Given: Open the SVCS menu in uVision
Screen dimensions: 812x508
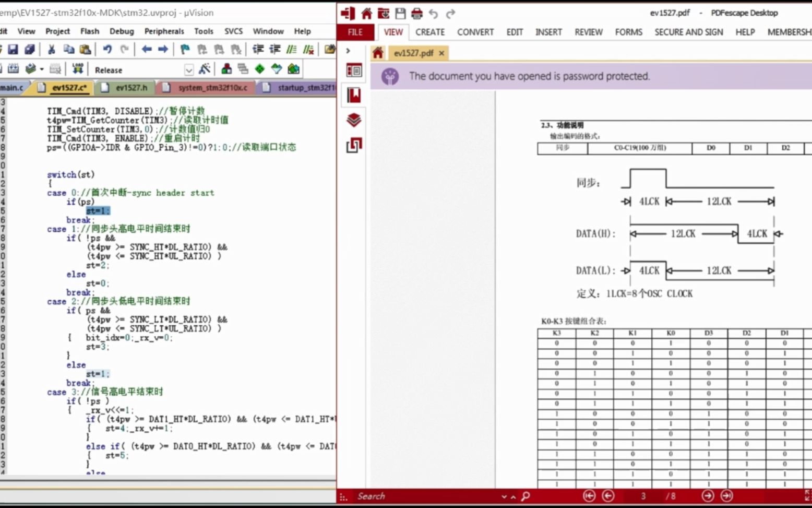Looking at the screenshot, I should (x=233, y=31).
